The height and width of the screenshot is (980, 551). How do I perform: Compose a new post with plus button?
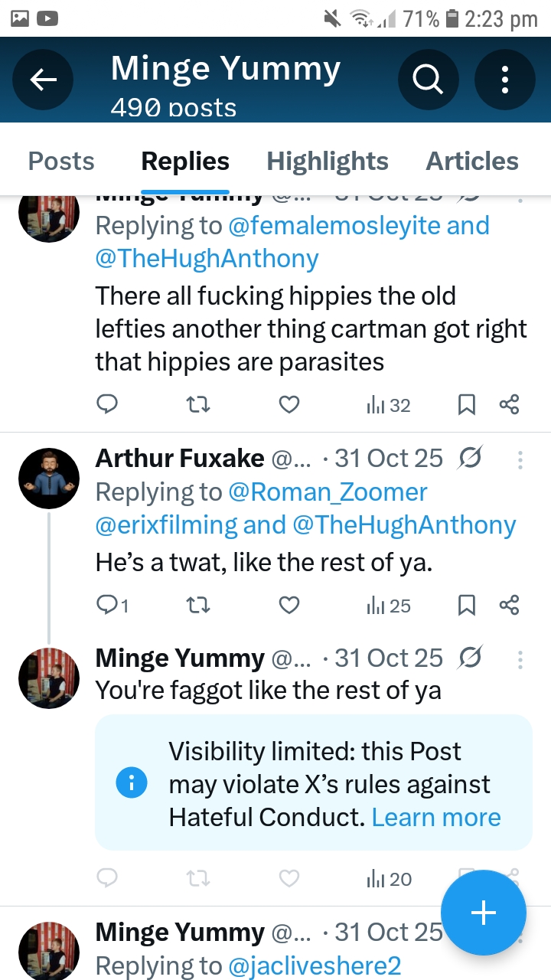coord(484,913)
